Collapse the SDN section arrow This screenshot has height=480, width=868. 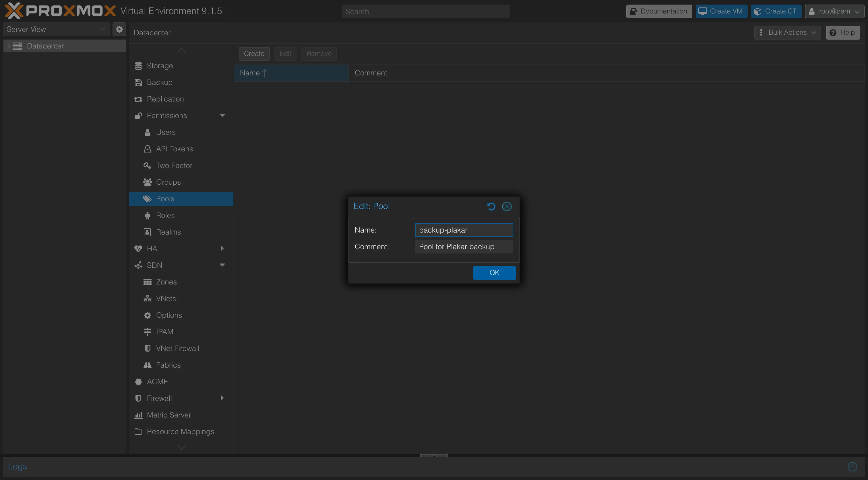click(222, 265)
